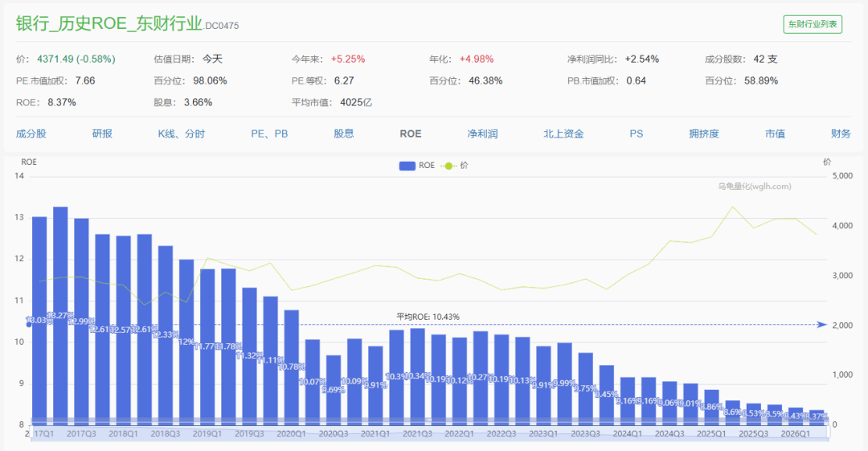Click the ROE summary value 8.37%
The width and height of the screenshot is (868, 451).
click(x=62, y=102)
